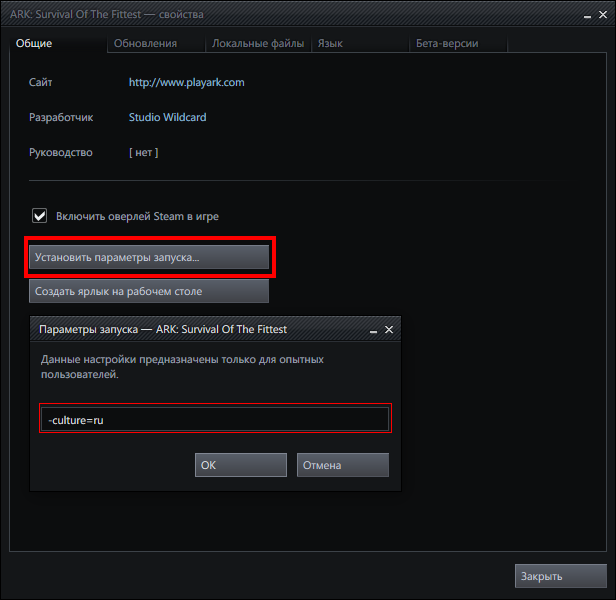Open the Локальные файлы tab
616x600 pixels.
[258, 43]
